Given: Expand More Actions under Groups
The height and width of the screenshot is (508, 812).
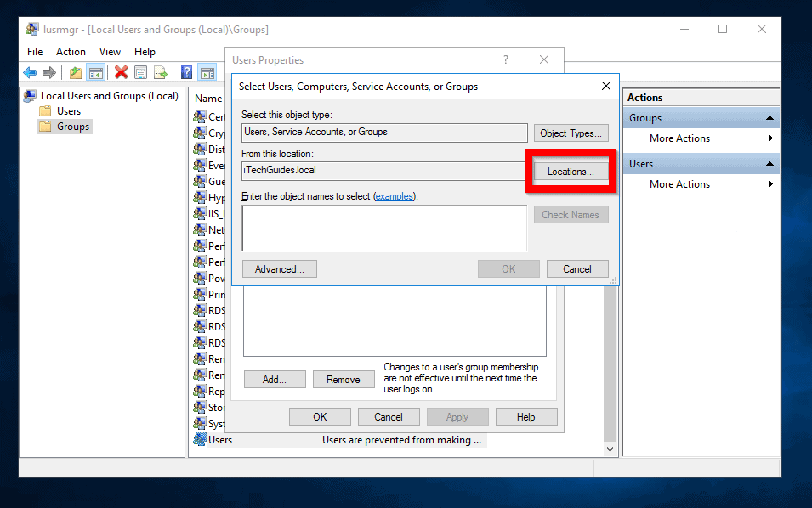Looking at the screenshot, I should (x=679, y=138).
